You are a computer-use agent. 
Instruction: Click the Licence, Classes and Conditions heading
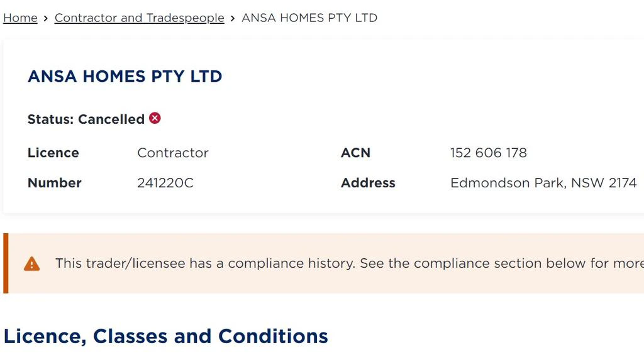pos(165,336)
